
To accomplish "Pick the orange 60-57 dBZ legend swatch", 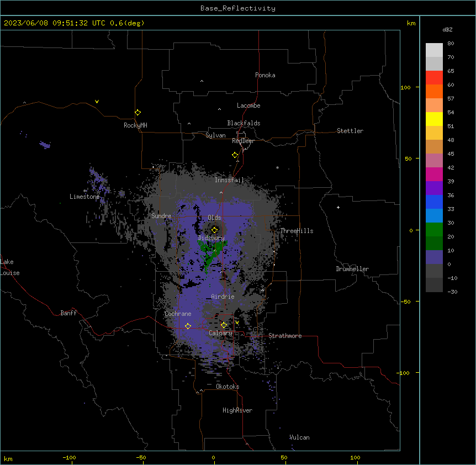I will coord(434,91).
